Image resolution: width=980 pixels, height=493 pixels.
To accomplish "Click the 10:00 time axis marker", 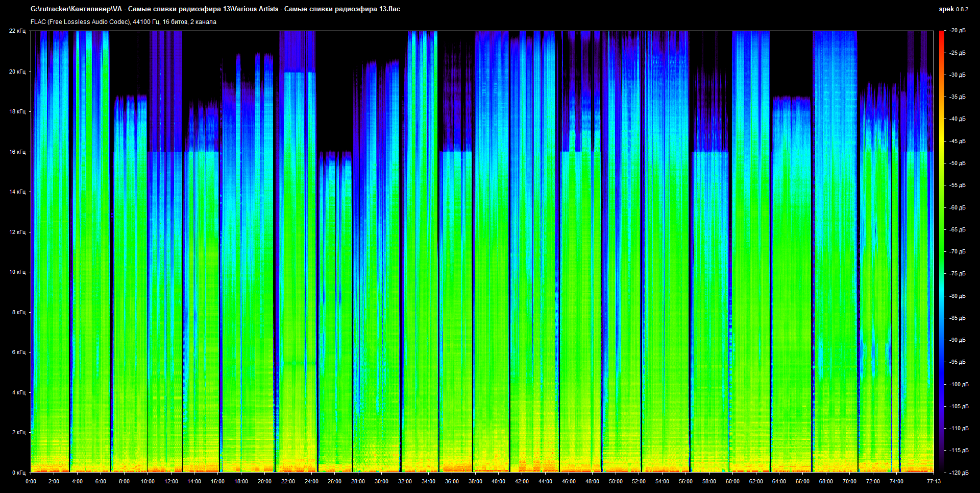I will tap(148, 481).
